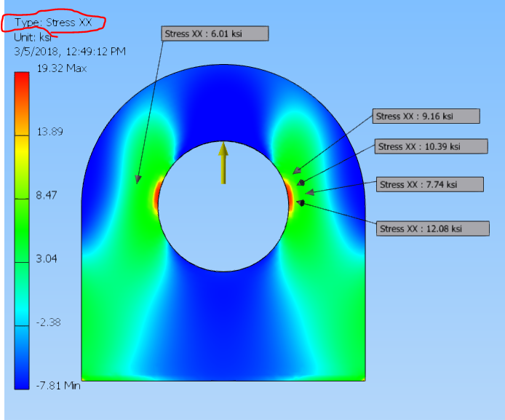
Task: Select the Stress XX 12.08 ksi probe label
Action: 432,229
